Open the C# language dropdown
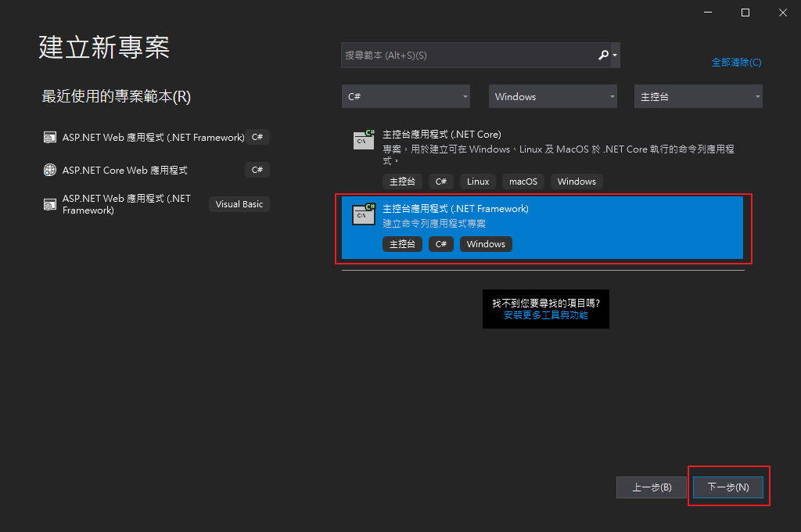801x532 pixels. (405, 95)
